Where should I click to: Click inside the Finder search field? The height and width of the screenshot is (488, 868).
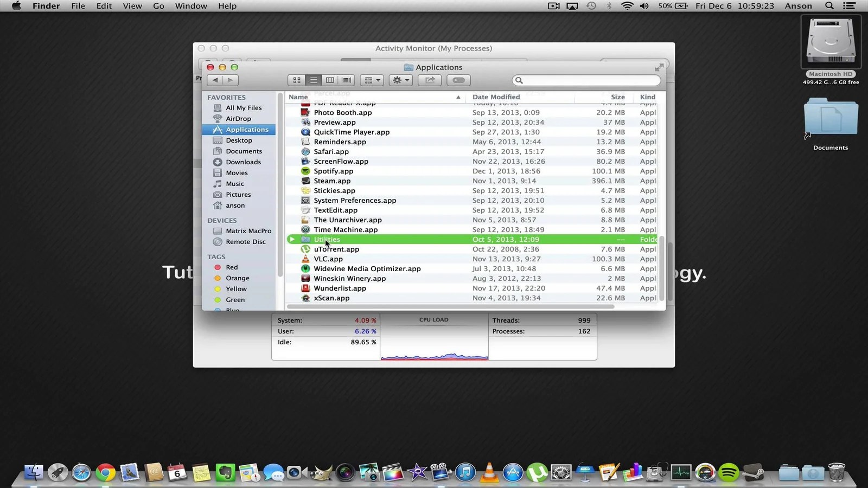point(586,80)
